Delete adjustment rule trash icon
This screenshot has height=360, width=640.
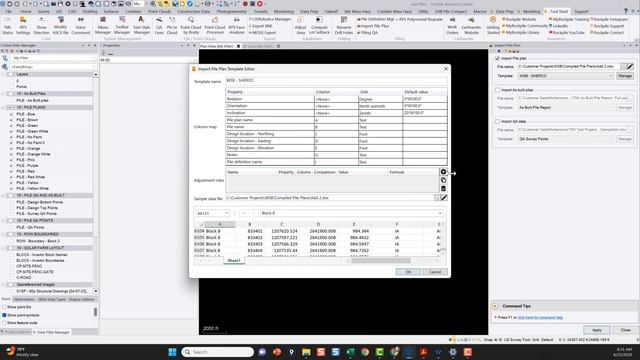(x=443, y=188)
